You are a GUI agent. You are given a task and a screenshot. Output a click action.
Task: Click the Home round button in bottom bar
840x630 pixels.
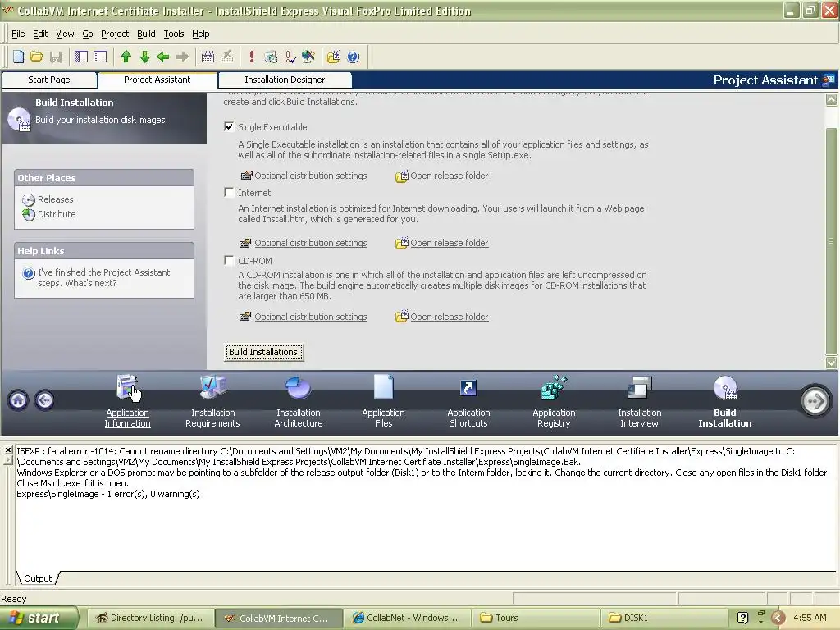coord(18,400)
